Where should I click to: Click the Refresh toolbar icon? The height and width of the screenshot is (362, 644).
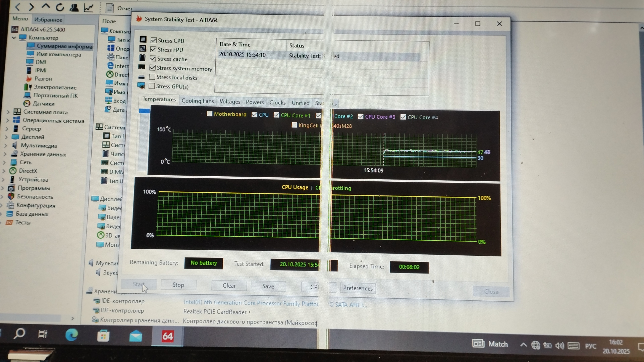(x=60, y=7)
